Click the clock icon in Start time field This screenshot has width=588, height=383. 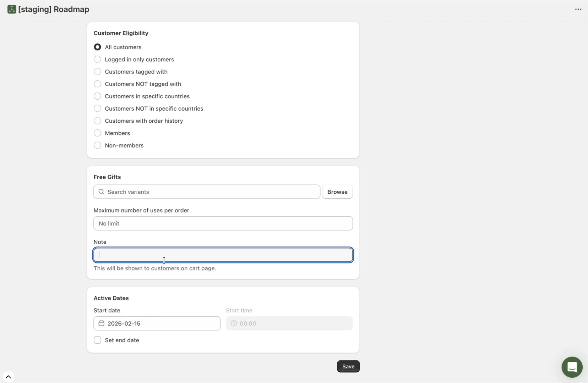(234, 323)
